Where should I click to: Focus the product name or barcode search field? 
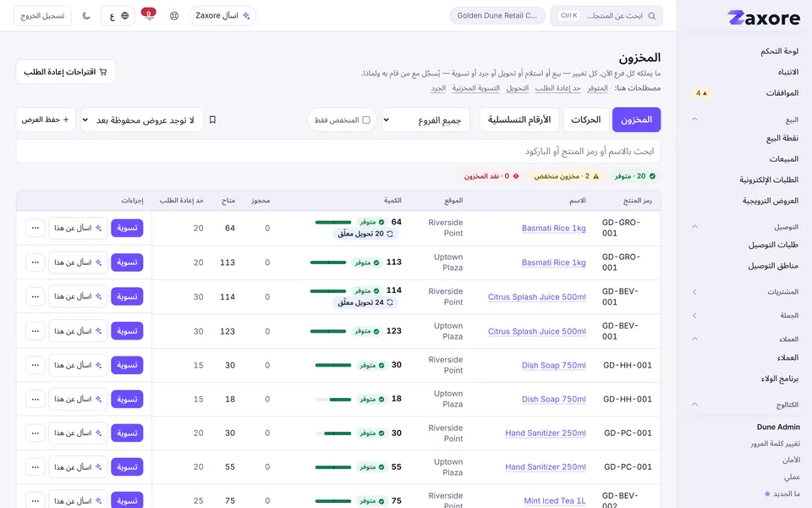pos(338,152)
